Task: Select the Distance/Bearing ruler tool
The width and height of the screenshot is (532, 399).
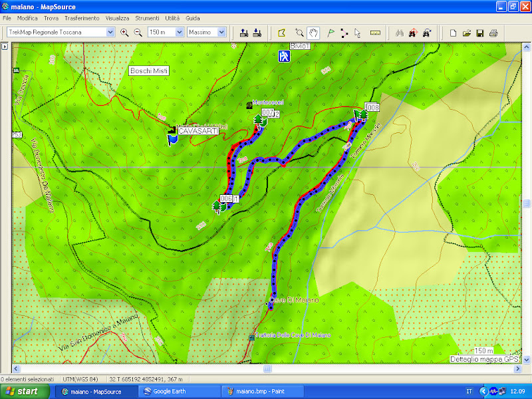Action: (375, 33)
